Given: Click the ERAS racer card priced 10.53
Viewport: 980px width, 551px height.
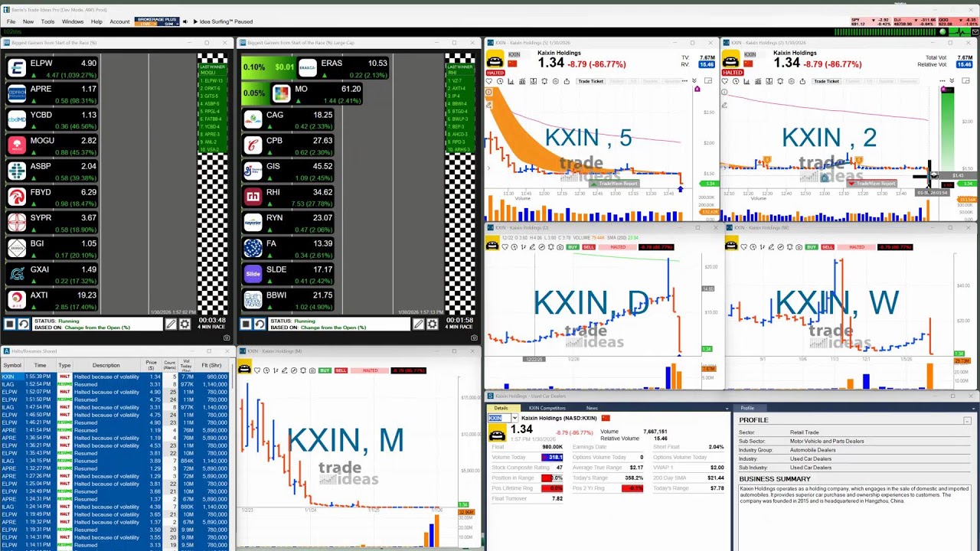Looking at the screenshot, I should pos(343,68).
